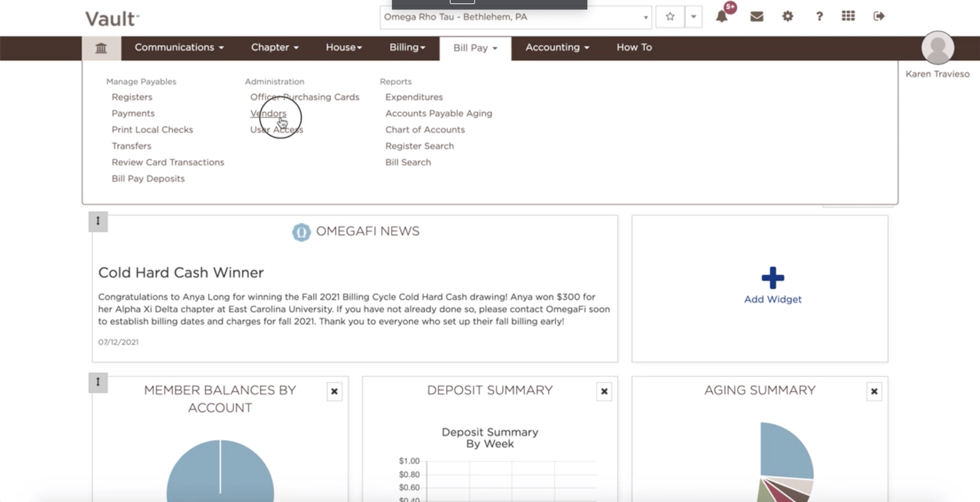
Task: Open Karen Travieso's profile avatar
Action: tap(937, 48)
